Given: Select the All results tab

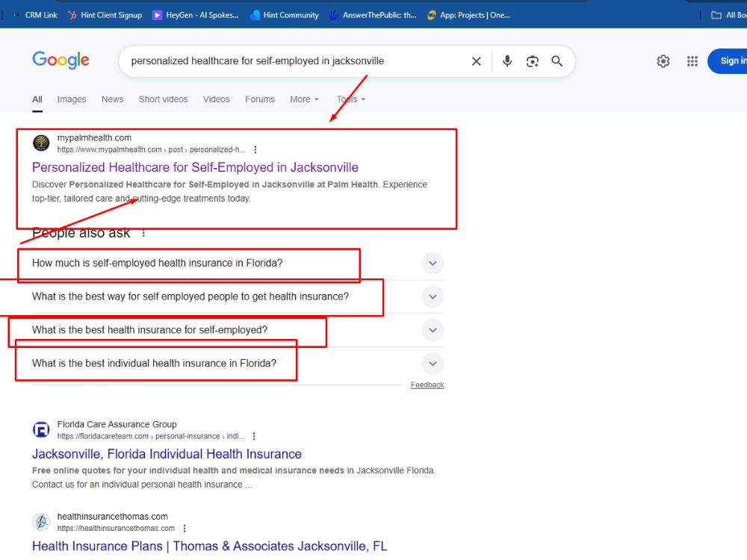Looking at the screenshot, I should pyautogui.click(x=37, y=99).
